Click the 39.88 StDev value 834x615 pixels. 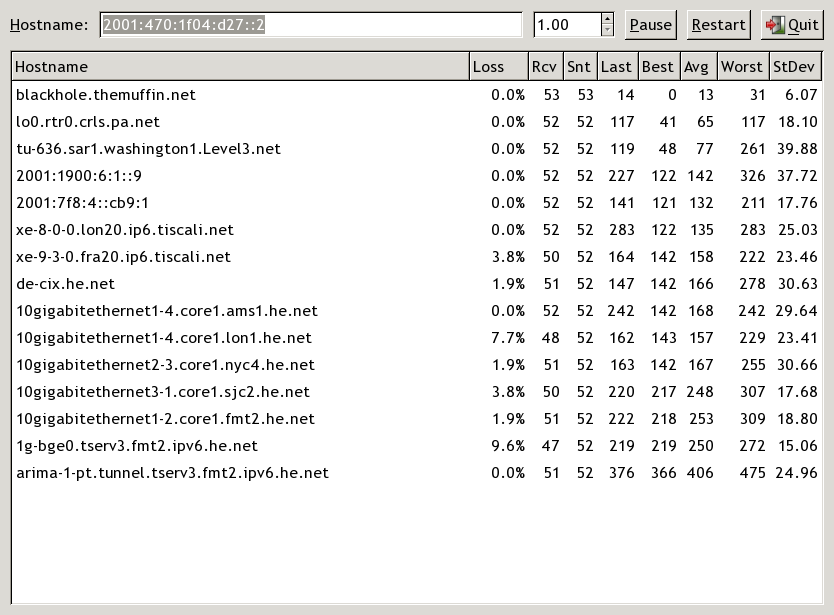797,148
